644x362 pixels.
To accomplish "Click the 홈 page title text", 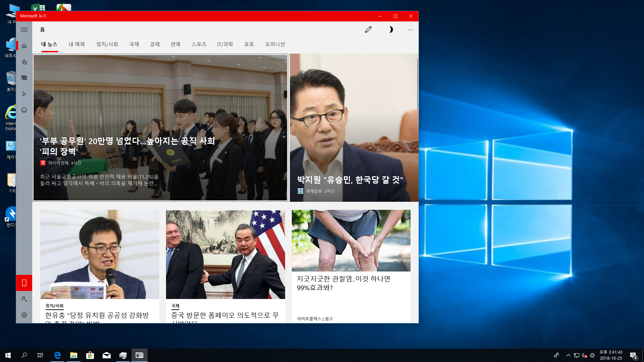I will click(42, 29).
